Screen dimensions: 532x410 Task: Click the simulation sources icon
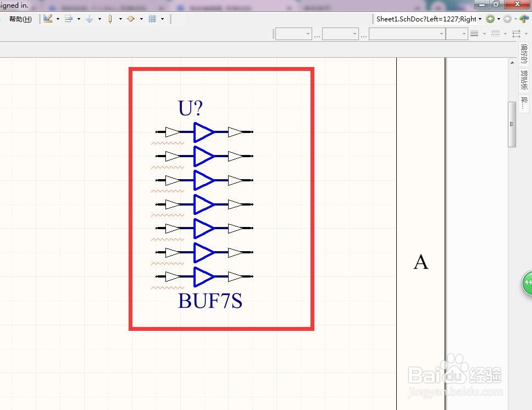point(131,19)
